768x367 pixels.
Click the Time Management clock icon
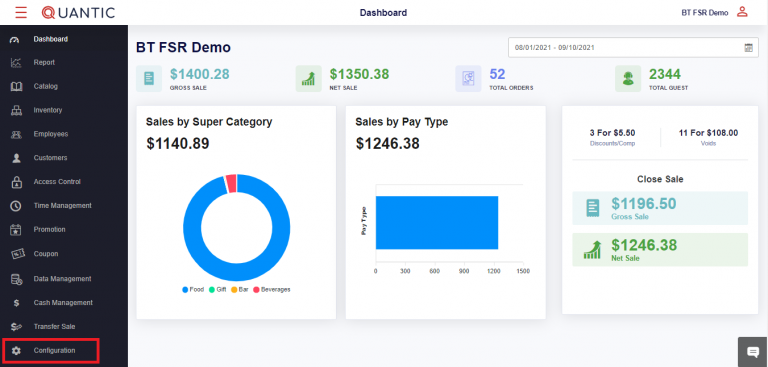pyautogui.click(x=16, y=206)
